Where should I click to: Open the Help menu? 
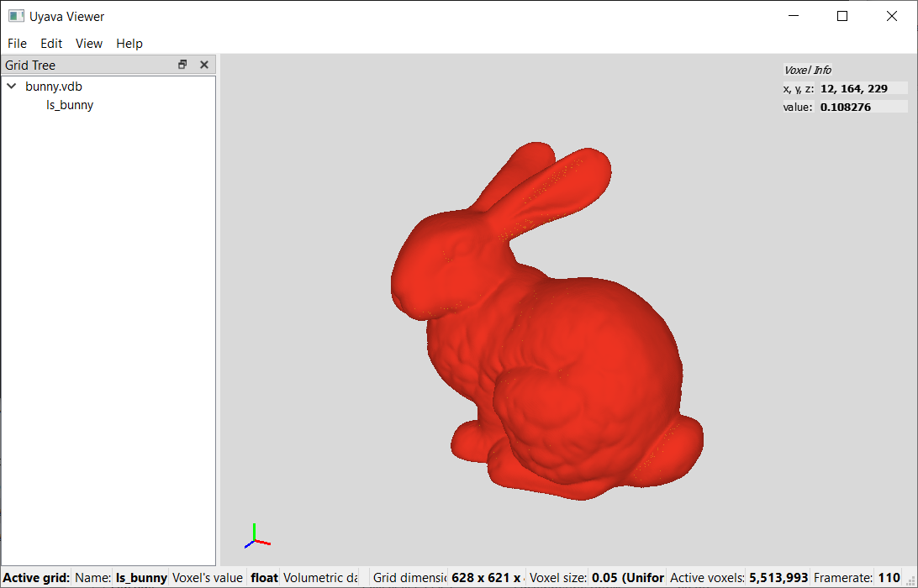click(x=129, y=44)
